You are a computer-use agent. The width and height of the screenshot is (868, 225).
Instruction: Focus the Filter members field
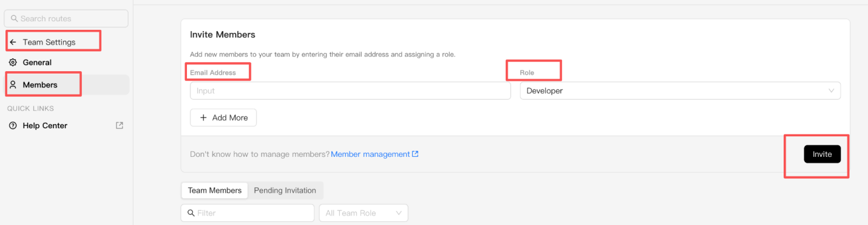coord(248,213)
